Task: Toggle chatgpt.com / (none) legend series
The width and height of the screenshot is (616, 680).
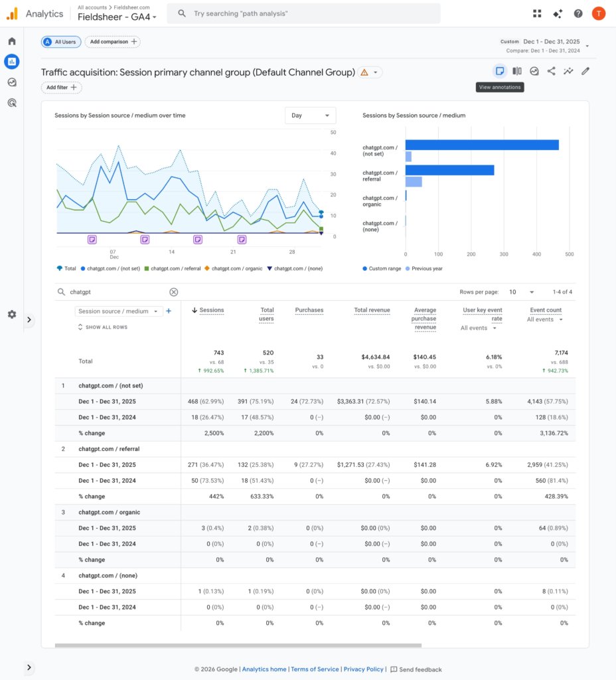Action: point(295,268)
